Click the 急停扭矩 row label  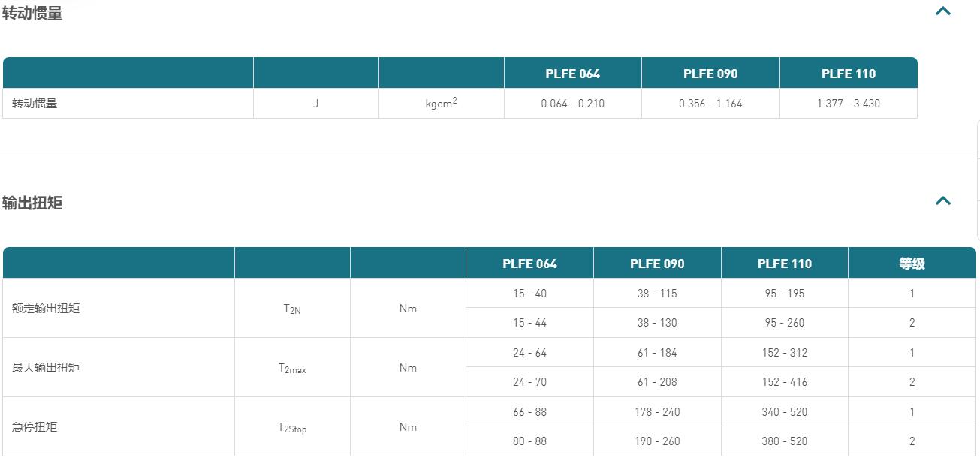click(35, 426)
